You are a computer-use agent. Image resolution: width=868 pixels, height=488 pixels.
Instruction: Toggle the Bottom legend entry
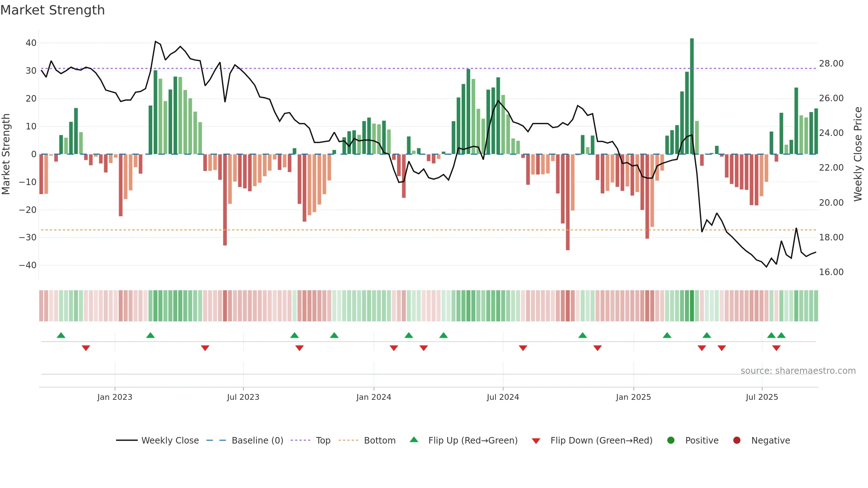[367, 440]
